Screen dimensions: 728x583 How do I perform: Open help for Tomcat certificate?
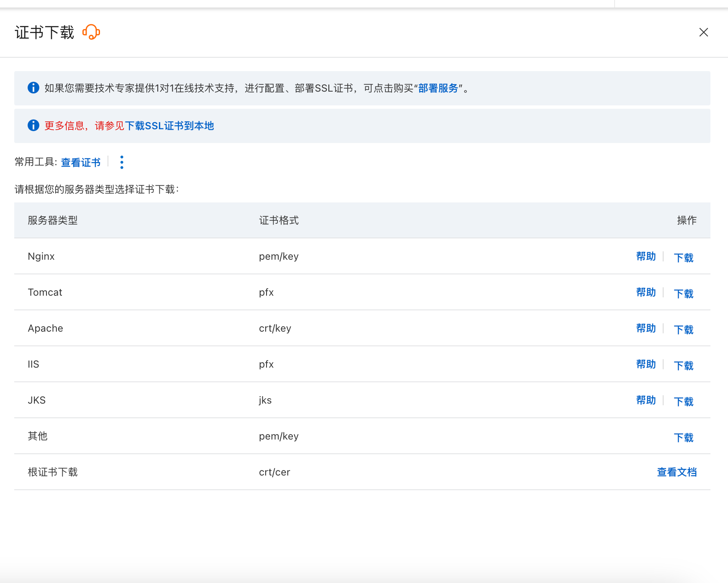646,292
